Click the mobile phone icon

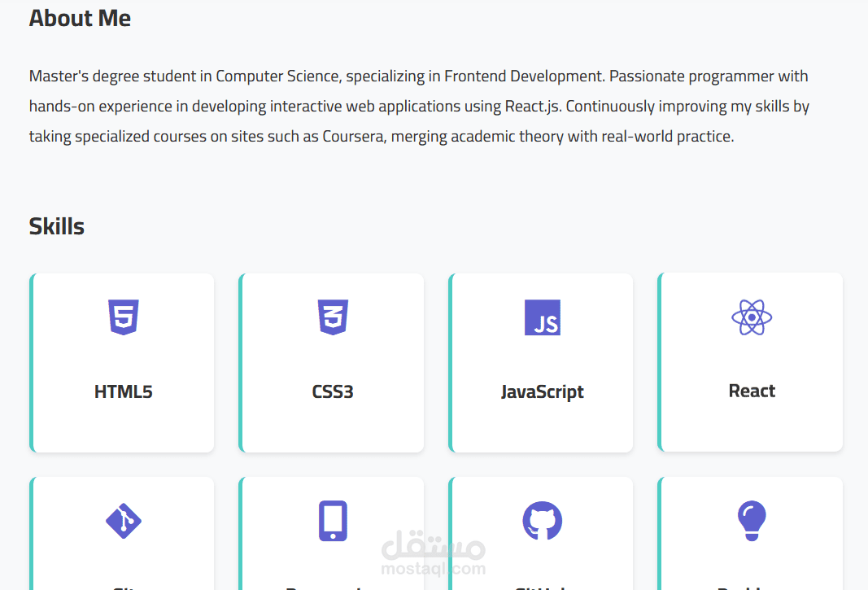tap(333, 521)
